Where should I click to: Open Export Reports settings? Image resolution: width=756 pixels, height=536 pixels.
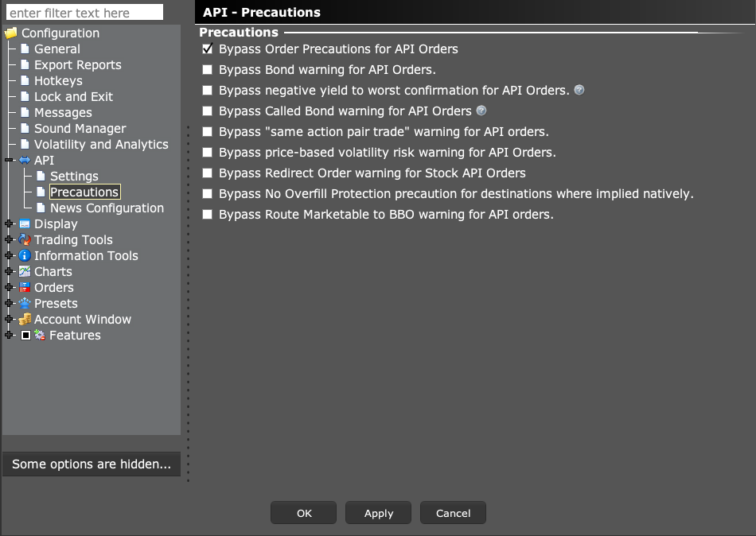coord(78,64)
